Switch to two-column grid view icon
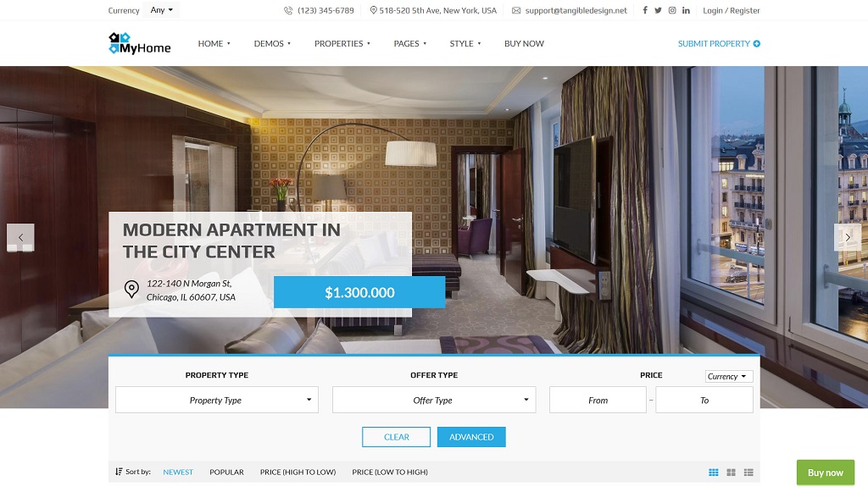 732,472
